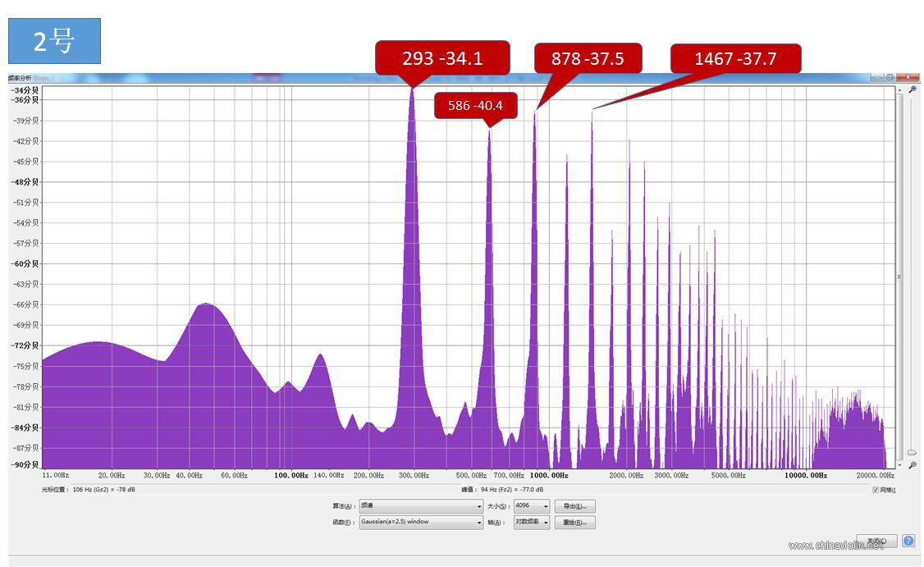Maximize the 频率分析 window

[x=890, y=77]
